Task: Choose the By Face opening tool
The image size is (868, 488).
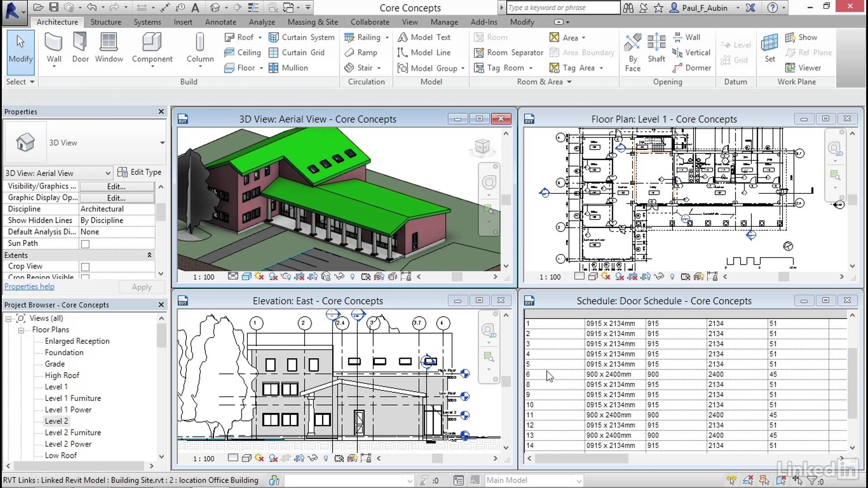Action: [632, 52]
